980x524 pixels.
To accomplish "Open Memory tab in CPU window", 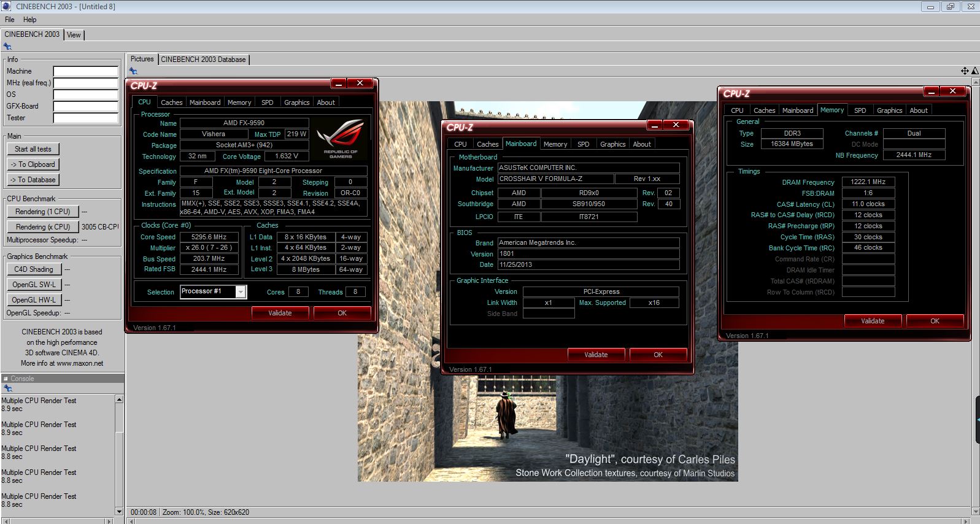I will (x=239, y=102).
